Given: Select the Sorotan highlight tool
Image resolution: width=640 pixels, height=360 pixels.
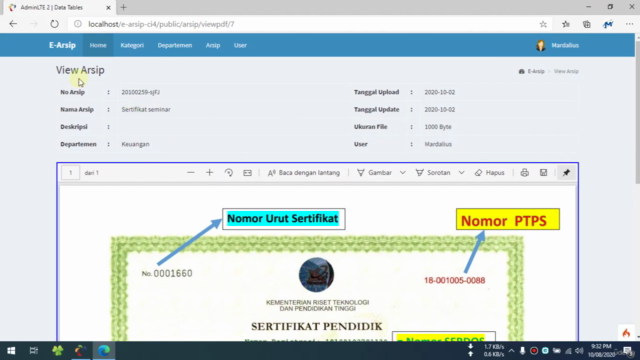Looking at the screenshot, I should tap(433, 173).
